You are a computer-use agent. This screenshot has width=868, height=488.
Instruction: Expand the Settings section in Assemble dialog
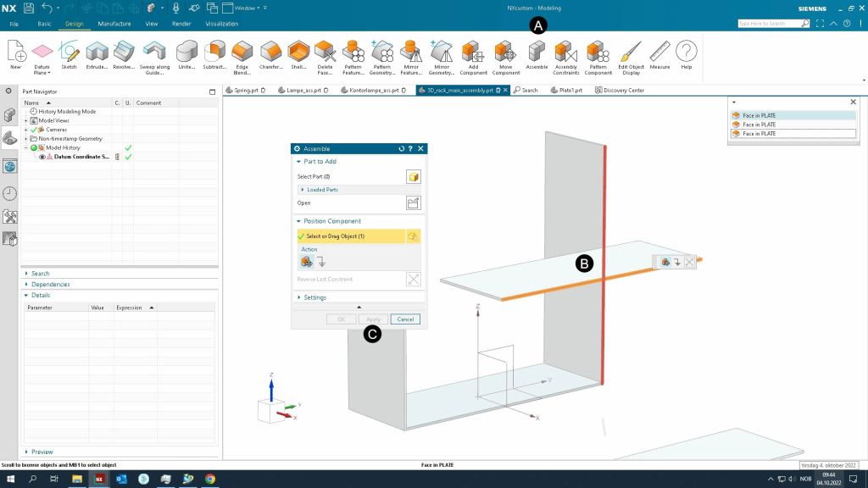314,297
